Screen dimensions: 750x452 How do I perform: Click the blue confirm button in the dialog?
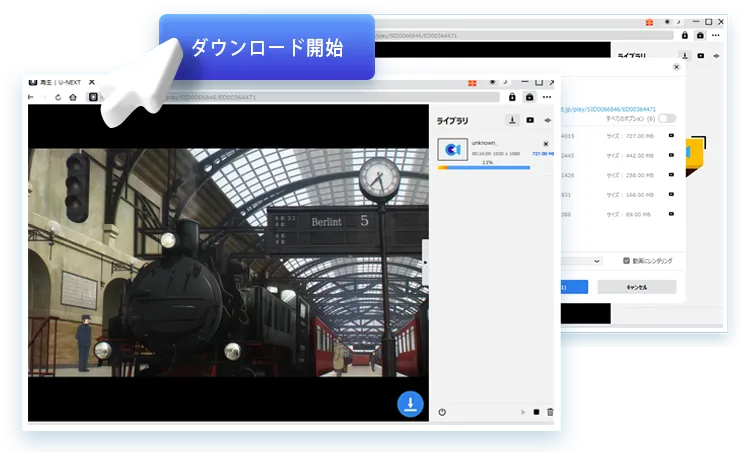[x=574, y=287]
